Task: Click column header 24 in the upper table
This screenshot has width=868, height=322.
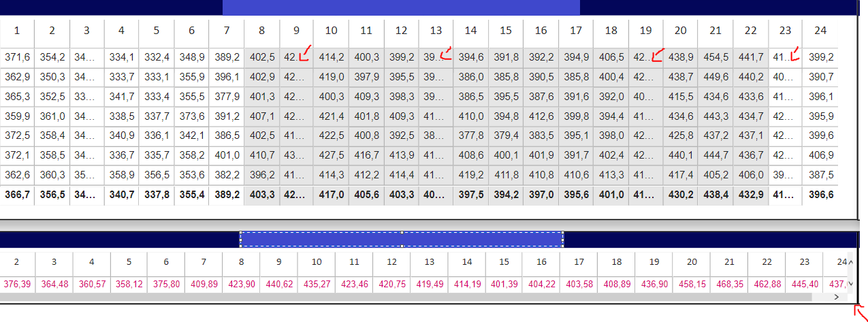Action: (820, 31)
